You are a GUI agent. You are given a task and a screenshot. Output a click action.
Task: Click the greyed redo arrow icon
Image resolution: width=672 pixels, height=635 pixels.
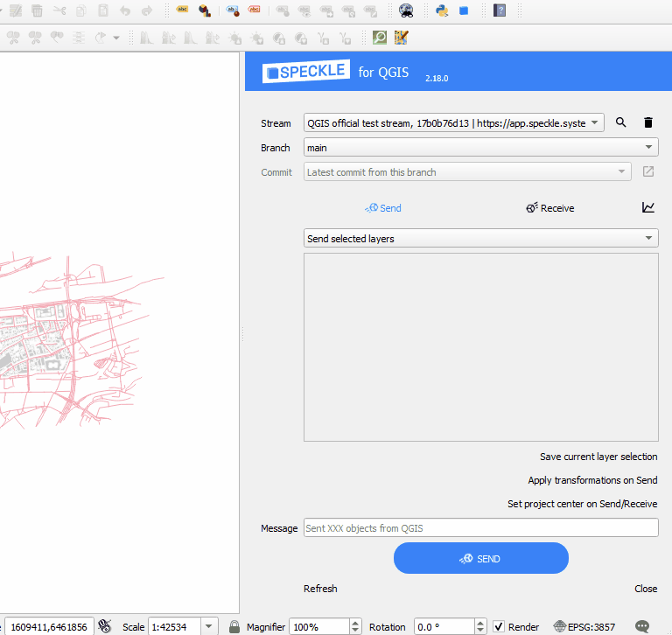point(147,10)
